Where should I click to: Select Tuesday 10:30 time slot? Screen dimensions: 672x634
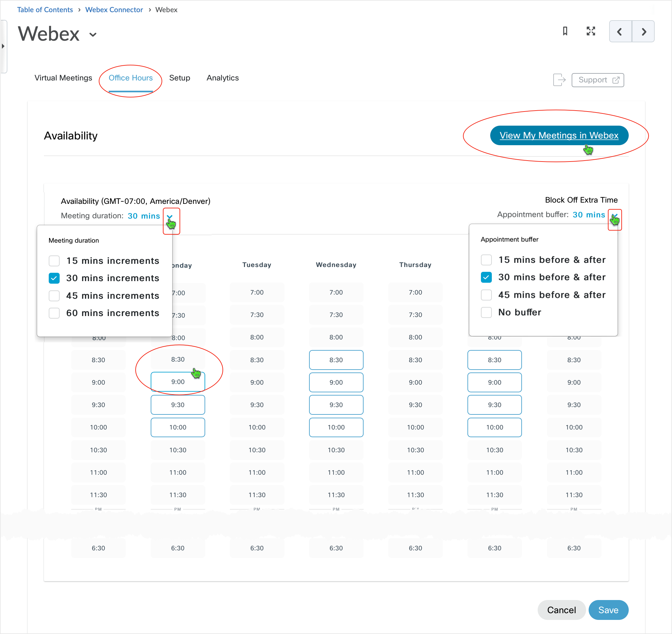pos(257,450)
